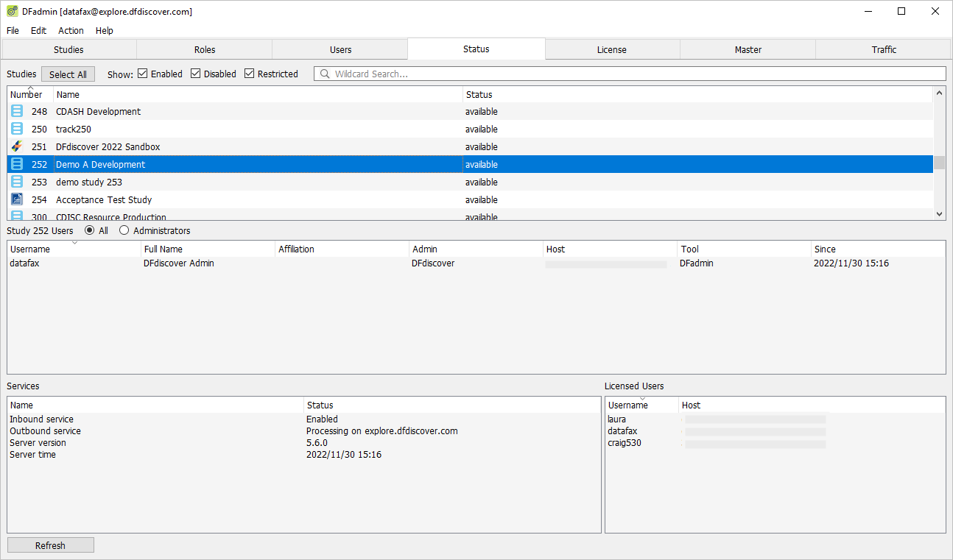The image size is (953, 560).
Task: Click the Services Name column header
Action: click(x=156, y=405)
